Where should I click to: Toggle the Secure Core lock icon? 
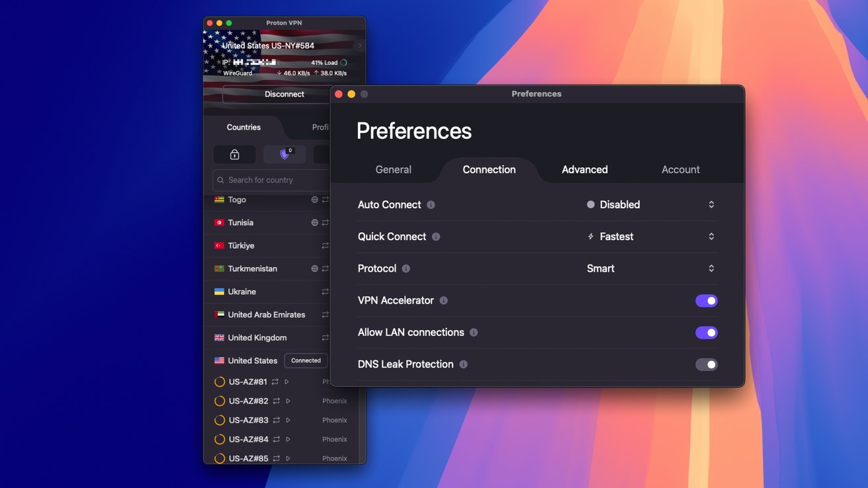tap(234, 154)
